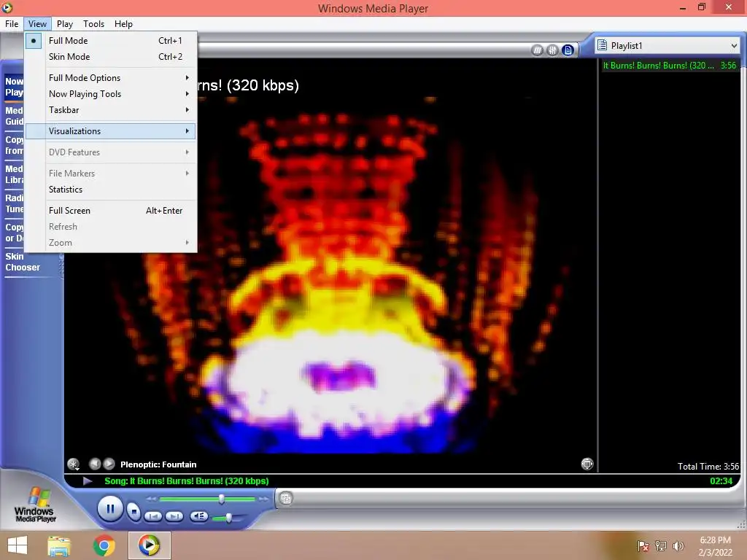Click the title bar Media Player icon
Screen dimensions: 747x560
(x=7, y=7)
